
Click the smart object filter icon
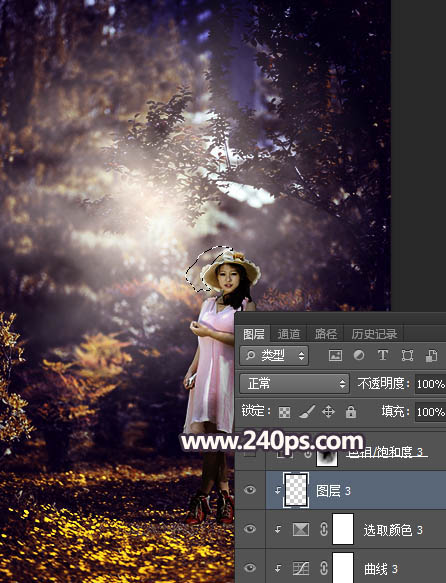[431, 356]
